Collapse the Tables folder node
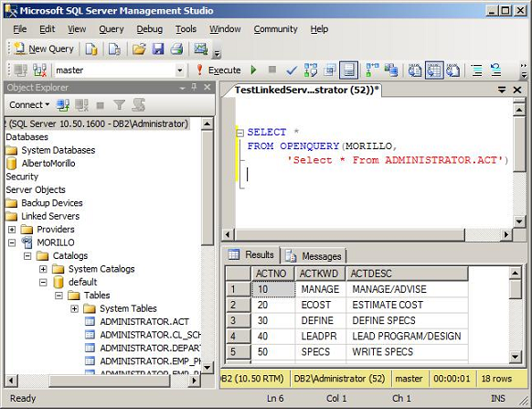The height and width of the screenshot is (409, 532). 59,296
